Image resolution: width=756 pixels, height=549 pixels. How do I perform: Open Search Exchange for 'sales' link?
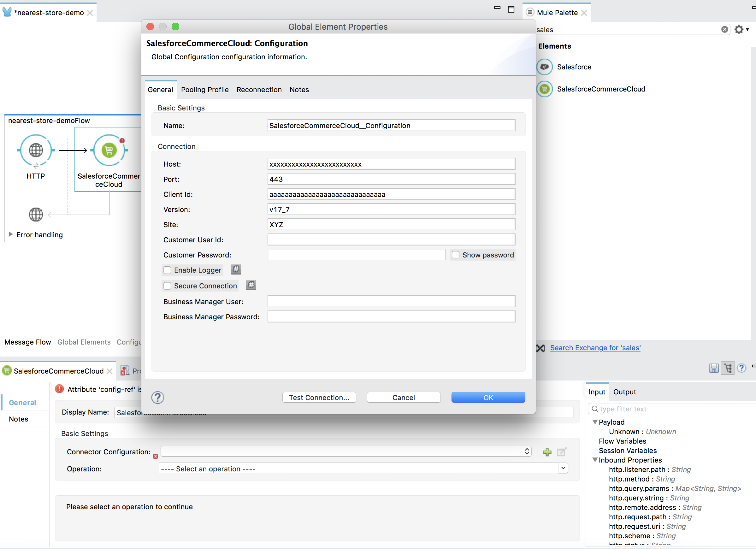[x=595, y=348]
